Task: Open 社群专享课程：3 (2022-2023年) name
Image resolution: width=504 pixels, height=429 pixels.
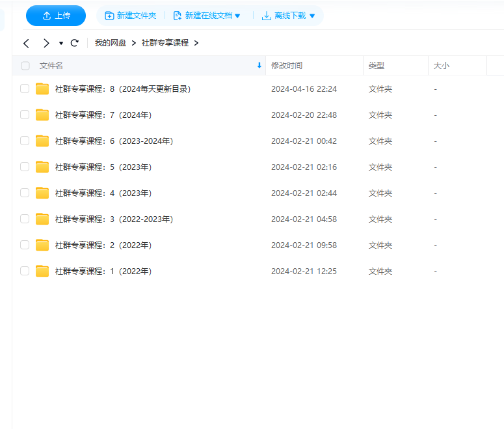Action: [114, 219]
